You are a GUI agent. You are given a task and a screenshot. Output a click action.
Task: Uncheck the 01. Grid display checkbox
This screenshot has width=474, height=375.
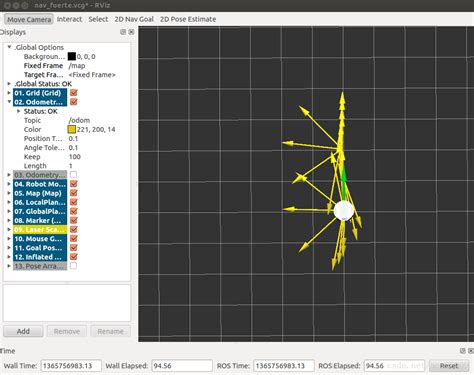[x=74, y=93]
